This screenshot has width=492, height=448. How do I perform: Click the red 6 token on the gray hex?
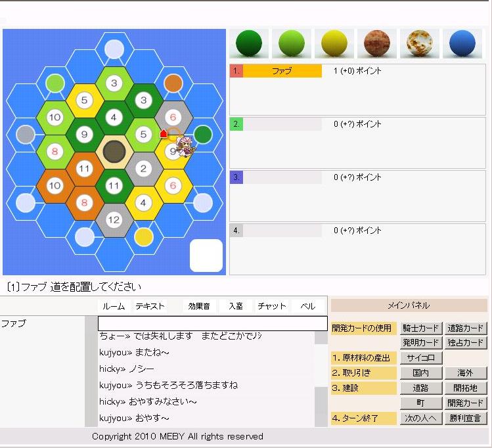pyautogui.click(x=173, y=118)
